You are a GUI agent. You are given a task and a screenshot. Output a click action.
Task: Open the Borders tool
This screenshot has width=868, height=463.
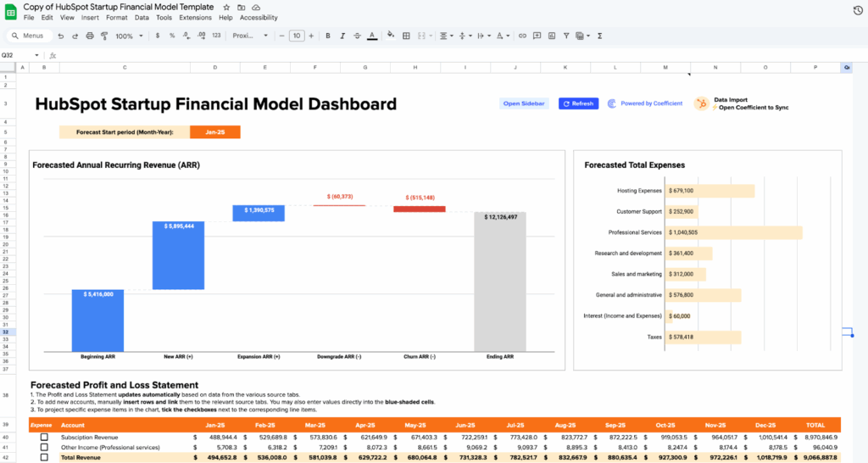click(407, 36)
